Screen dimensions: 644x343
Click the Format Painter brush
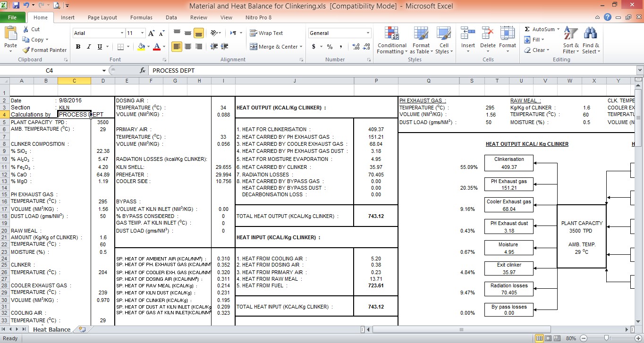pyautogui.click(x=25, y=50)
